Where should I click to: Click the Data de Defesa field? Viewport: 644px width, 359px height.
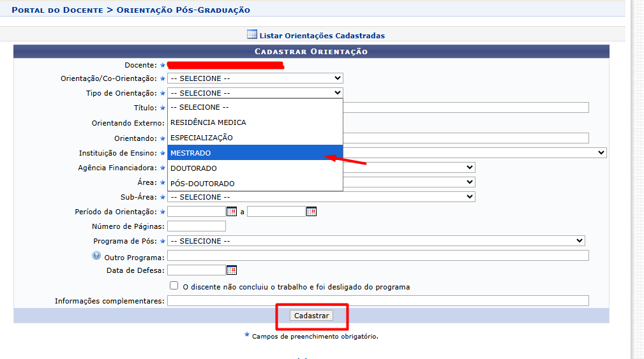[x=197, y=270]
